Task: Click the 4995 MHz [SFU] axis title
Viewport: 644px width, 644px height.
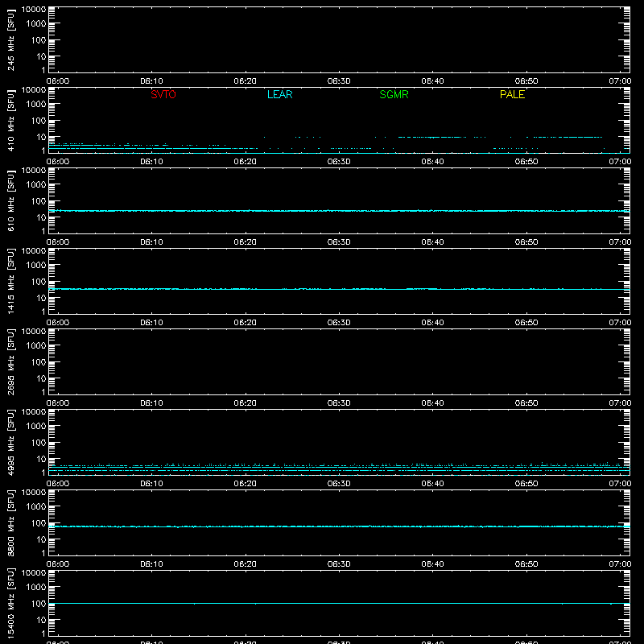Action: point(11,442)
